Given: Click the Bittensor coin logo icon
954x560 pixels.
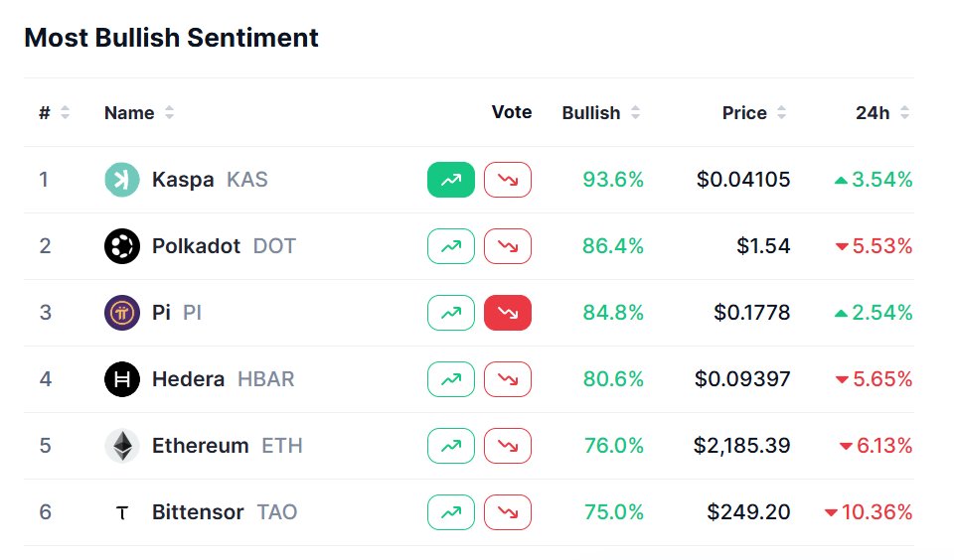Looking at the screenshot, I should [122, 512].
